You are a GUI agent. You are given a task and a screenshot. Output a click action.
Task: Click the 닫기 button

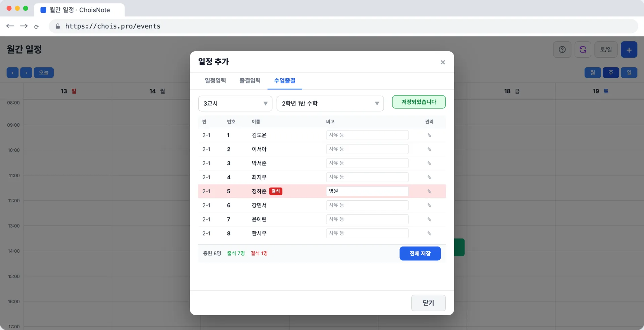click(x=428, y=303)
